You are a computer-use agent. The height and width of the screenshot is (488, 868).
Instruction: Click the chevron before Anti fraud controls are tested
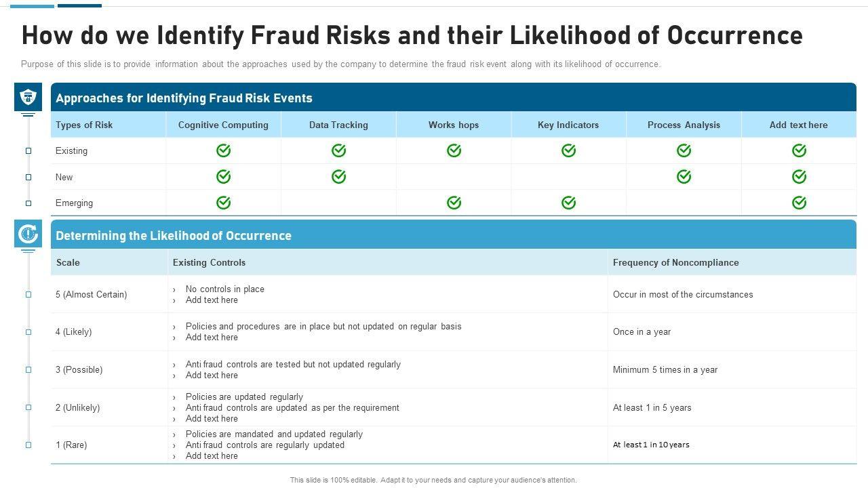[x=174, y=365]
